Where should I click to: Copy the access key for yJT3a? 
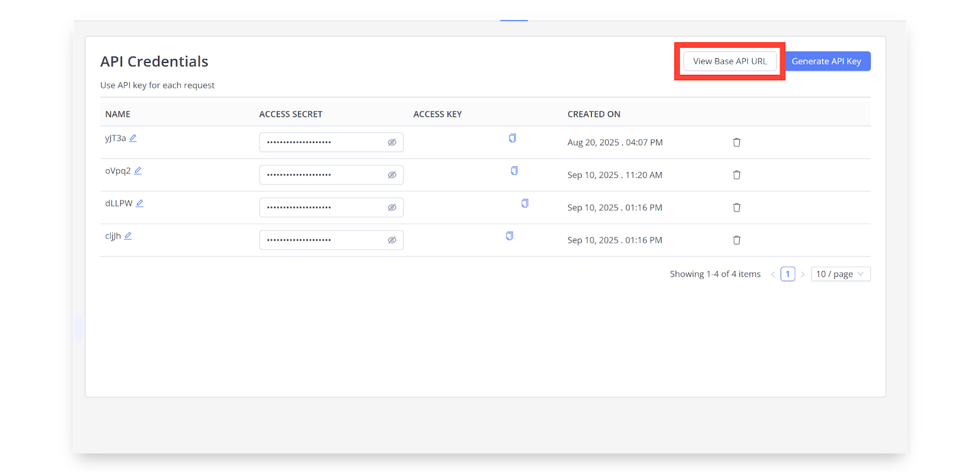[x=512, y=139]
